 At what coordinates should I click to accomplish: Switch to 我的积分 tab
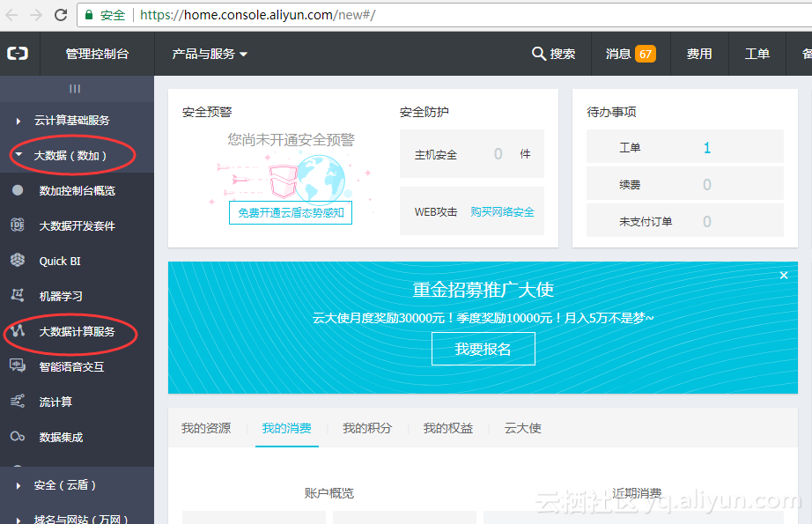[367, 428]
